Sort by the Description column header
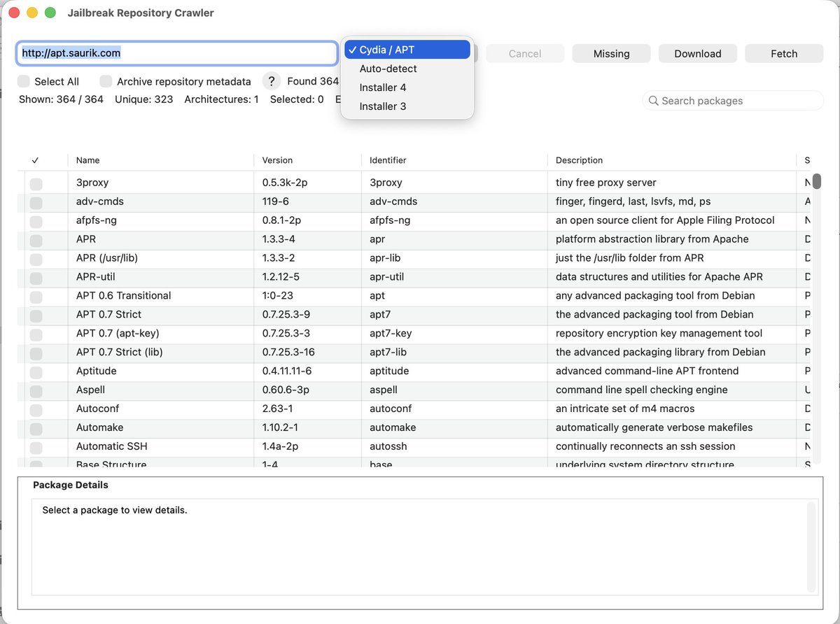The image size is (840, 624). (672, 160)
